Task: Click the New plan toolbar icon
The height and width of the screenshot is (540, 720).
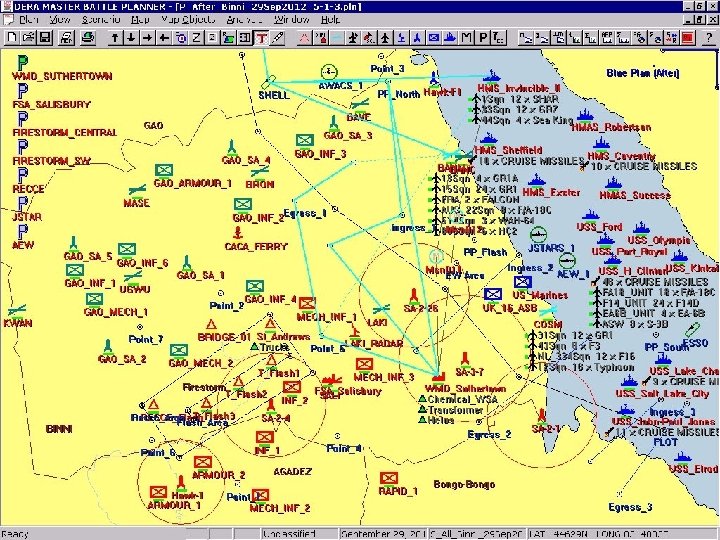Action: tap(12, 37)
